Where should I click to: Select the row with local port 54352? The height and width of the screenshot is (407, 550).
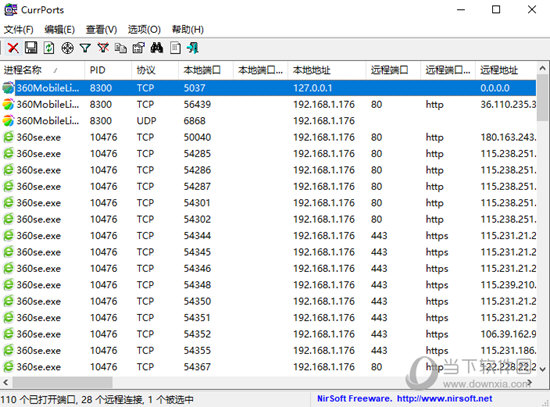pyautogui.click(x=269, y=334)
